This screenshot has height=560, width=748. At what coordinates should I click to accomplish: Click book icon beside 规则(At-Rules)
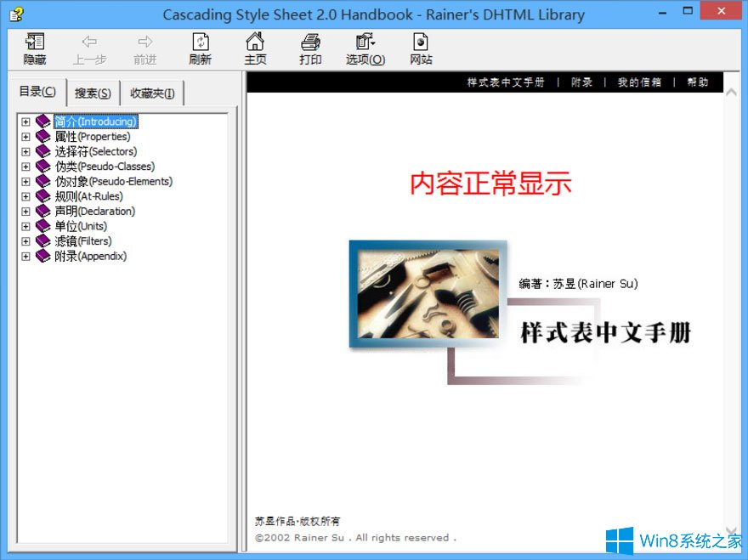[x=43, y=196]
